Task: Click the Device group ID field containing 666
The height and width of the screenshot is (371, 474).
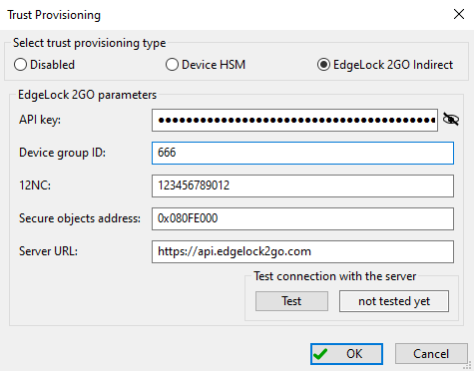Action: [x=303, y=153]
